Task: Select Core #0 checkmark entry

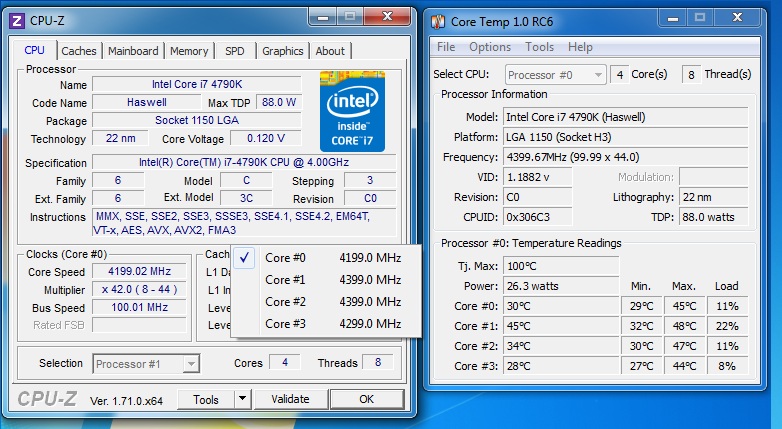Action: [x=327, y=258]
